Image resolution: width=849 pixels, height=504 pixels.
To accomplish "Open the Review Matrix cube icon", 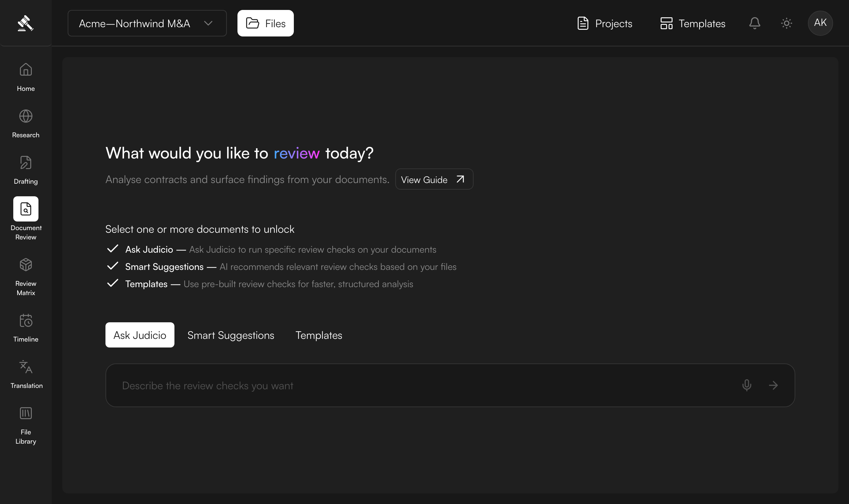I will point(26,265).
